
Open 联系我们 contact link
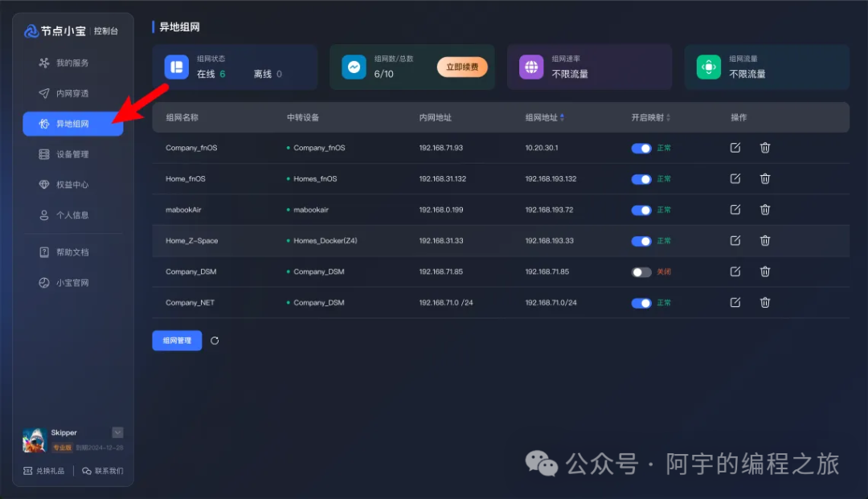click(x=103, y=471)
